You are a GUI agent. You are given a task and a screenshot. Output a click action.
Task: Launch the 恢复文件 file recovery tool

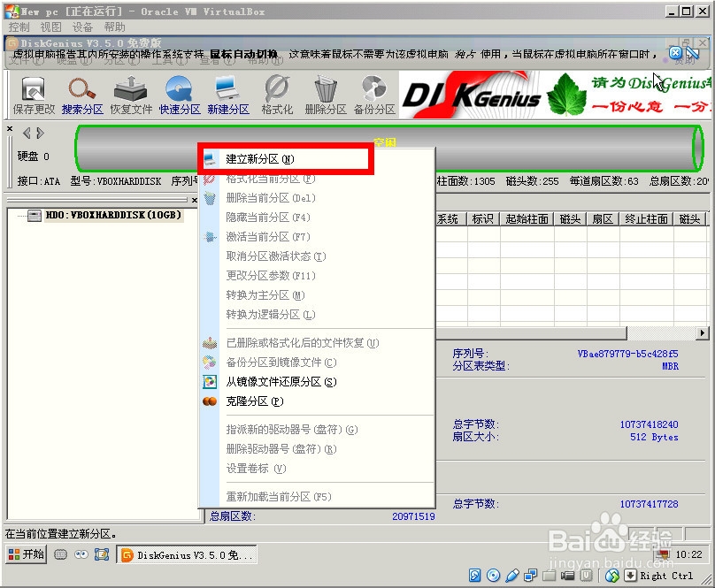click(x=131, y=95)
